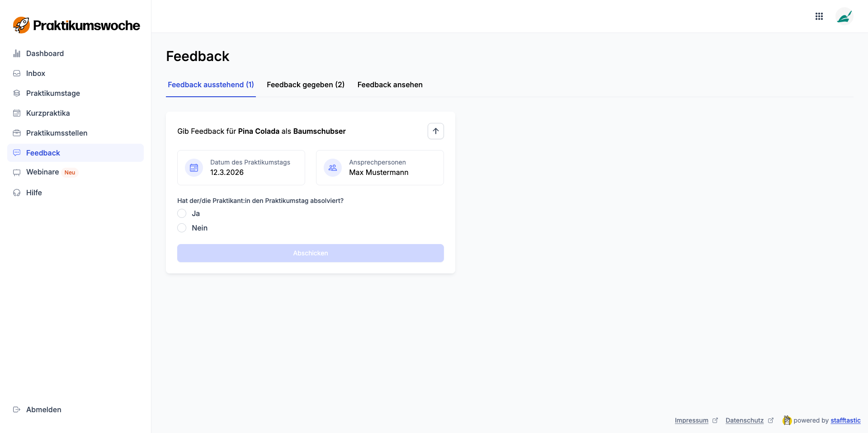The width and height of the screenshot is (868, 433).
Task: Select the Ja radio option
Action: pos(182,213)
